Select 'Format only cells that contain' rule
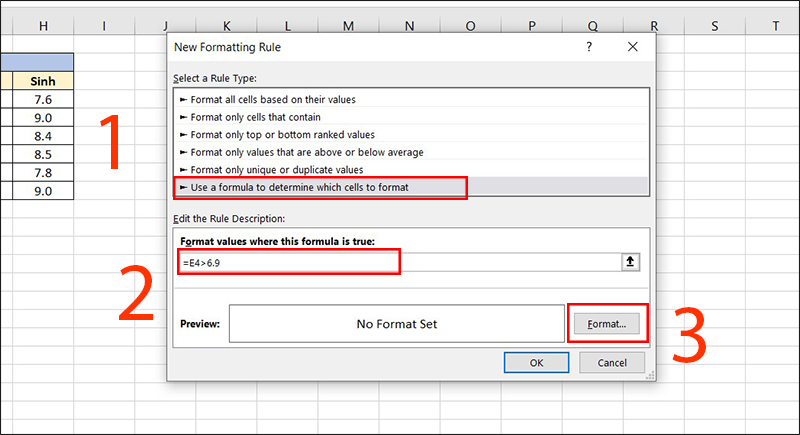The image size is (800, 435). tap(411, 117)
